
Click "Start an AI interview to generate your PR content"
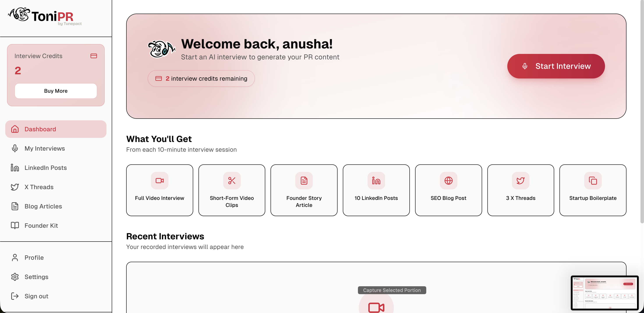tap(260, 57)
